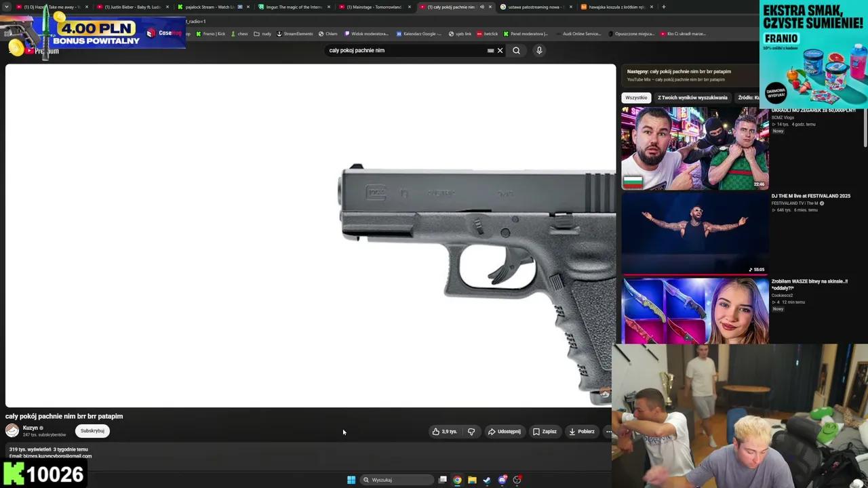This screenshot has height=488, width=868.
Task: Close the hawajska koszula tab
Action: pyautogui.click(x=652, y=7)
